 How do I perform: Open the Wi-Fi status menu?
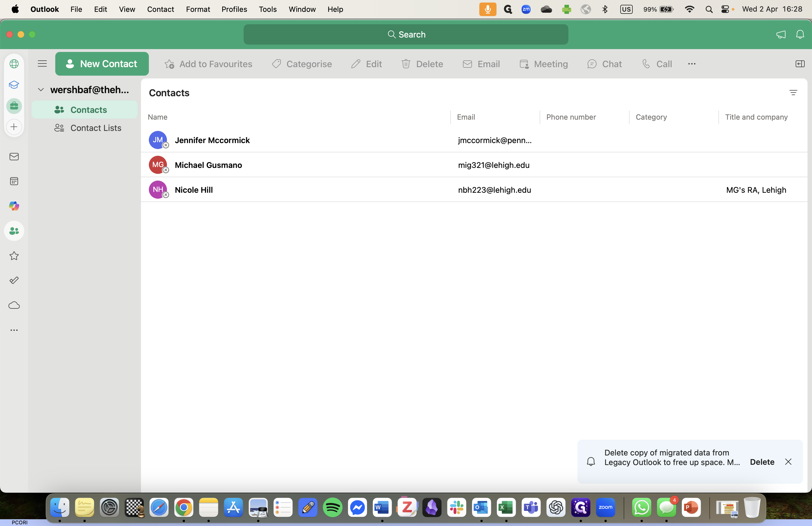(x=690, y=9)
